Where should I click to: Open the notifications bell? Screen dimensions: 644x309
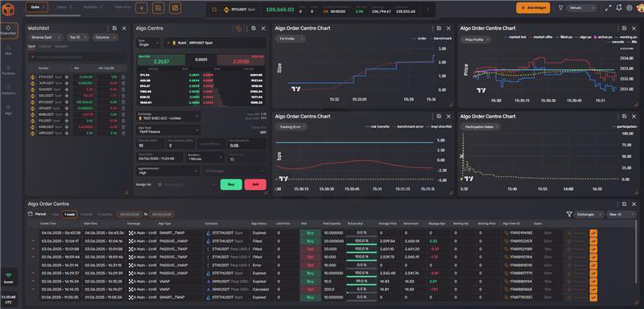point(619,8)
